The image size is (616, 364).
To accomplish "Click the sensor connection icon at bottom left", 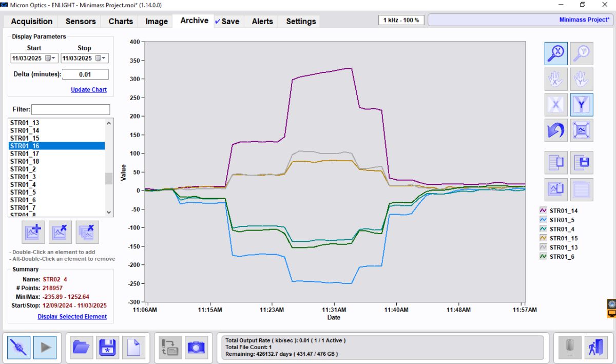I will pos(20,348).
